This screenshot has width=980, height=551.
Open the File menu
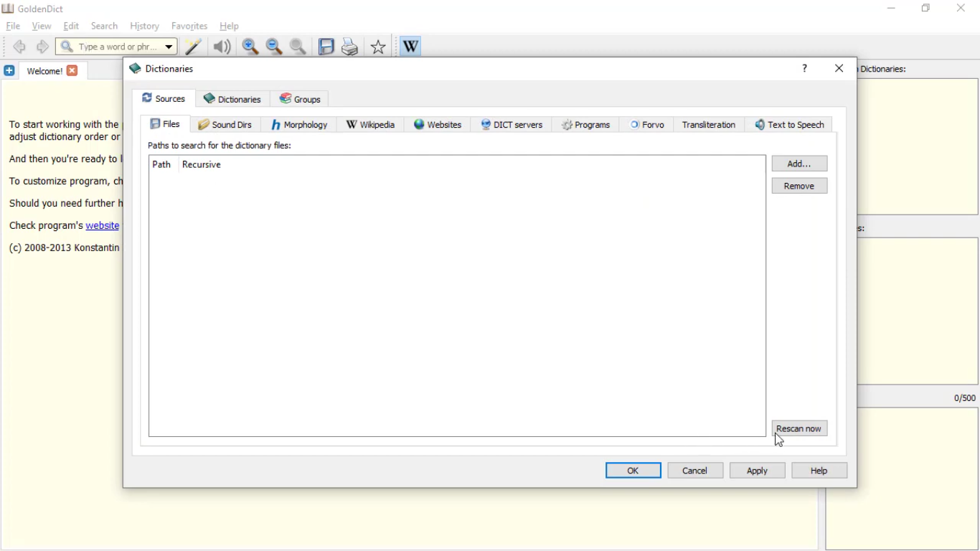coord(13,26)
